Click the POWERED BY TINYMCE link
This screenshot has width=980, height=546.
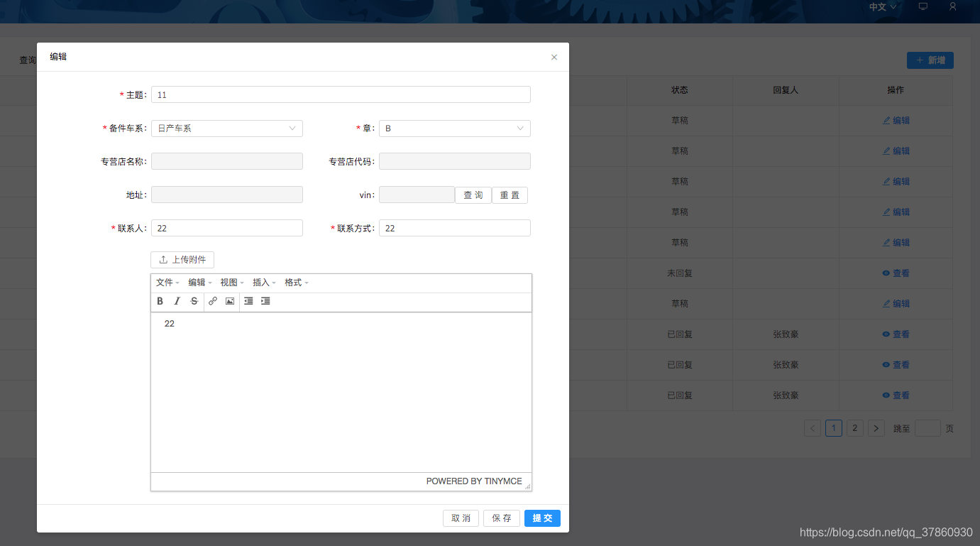tap(474, 481)
